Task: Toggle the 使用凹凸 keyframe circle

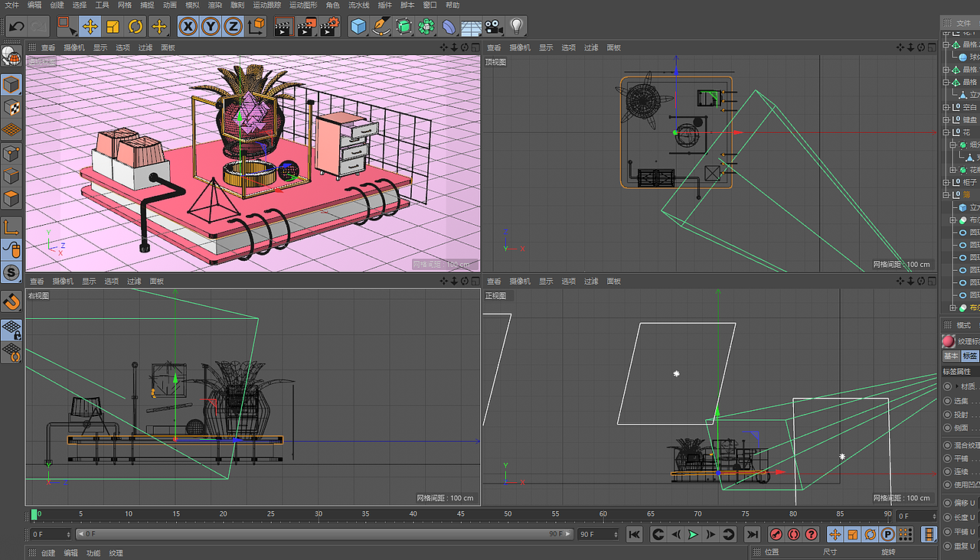Action: pos(948,484)
